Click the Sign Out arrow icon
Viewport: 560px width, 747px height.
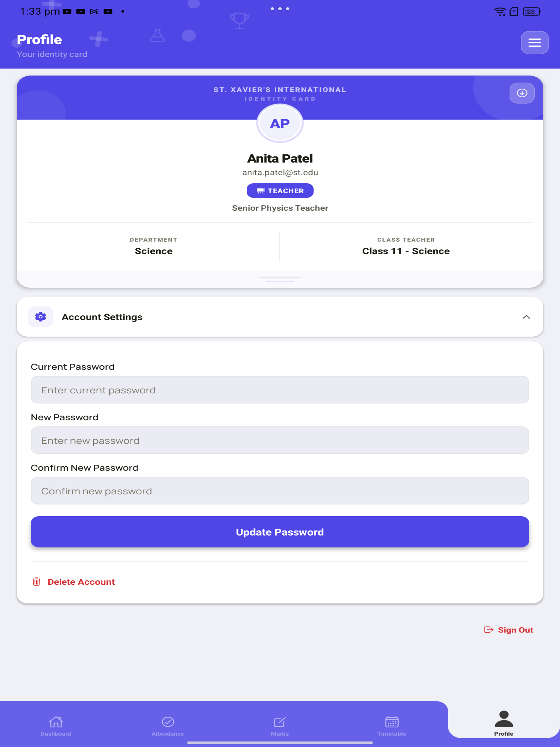tap(489, 630)
